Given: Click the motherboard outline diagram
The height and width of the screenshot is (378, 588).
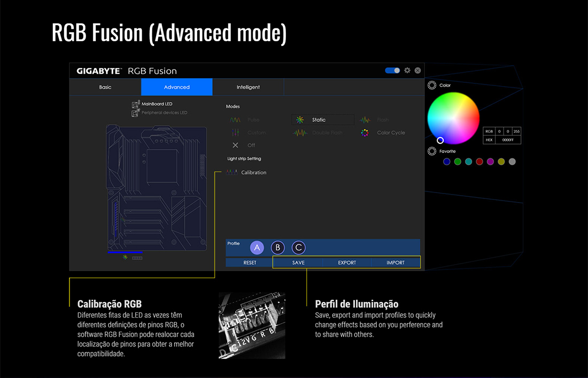Looking at the screenshot, I should 157,188.
